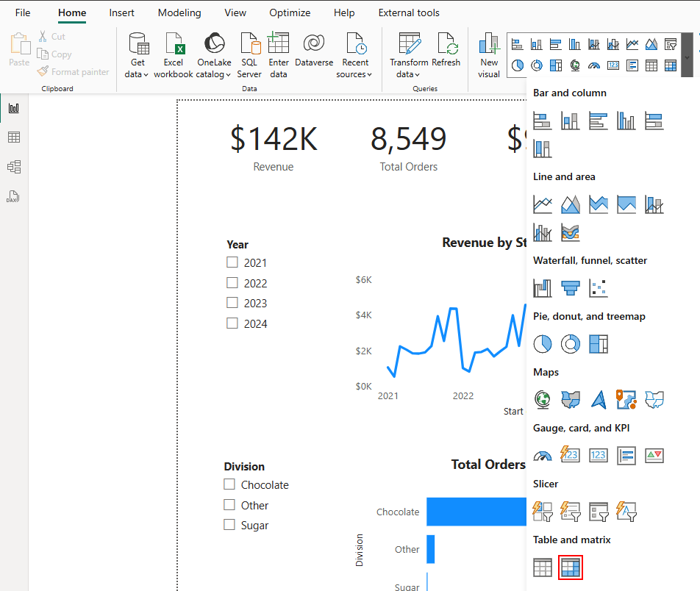Choose the Azure map arrow icon under Maps
This screenshot has width=700, height=591.
pyautogui.click(x=599, y=400)
